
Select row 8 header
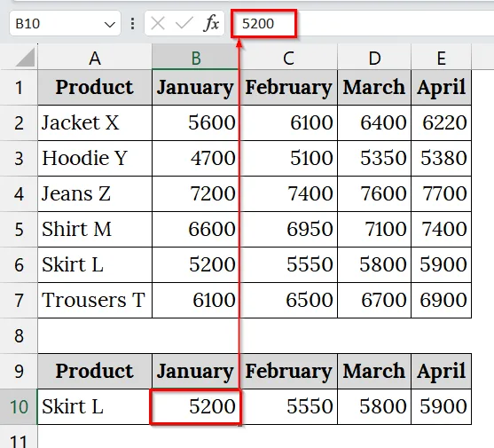tap(19, 335)
